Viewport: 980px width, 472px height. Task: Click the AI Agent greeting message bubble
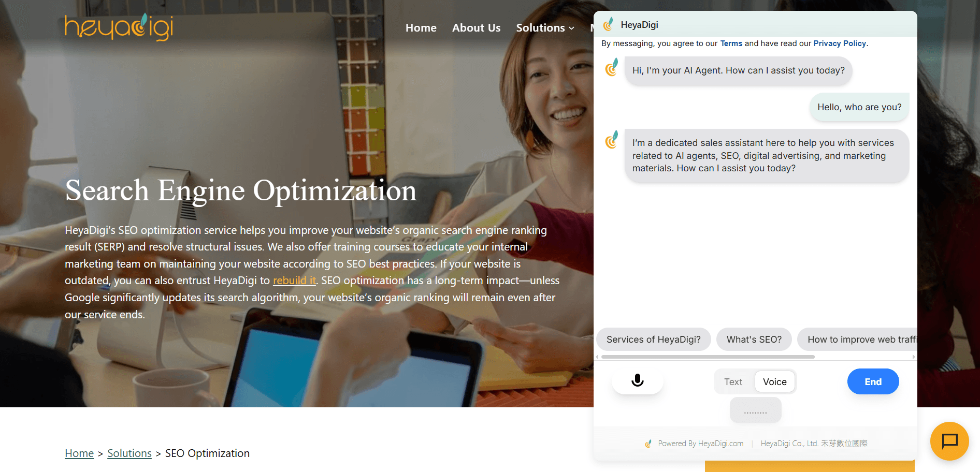pos(738,70)
